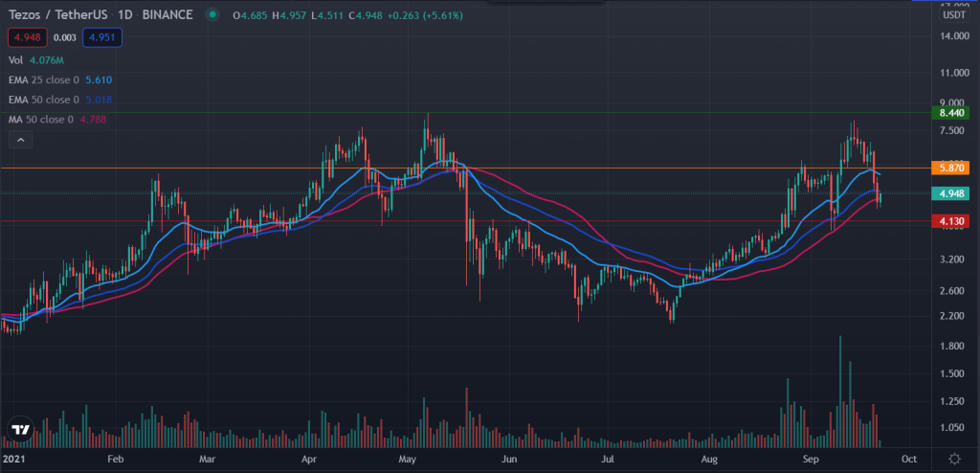Click the red 4.130 price label
The width and height of the screenshot is (980, 473).
coord(950,221)
